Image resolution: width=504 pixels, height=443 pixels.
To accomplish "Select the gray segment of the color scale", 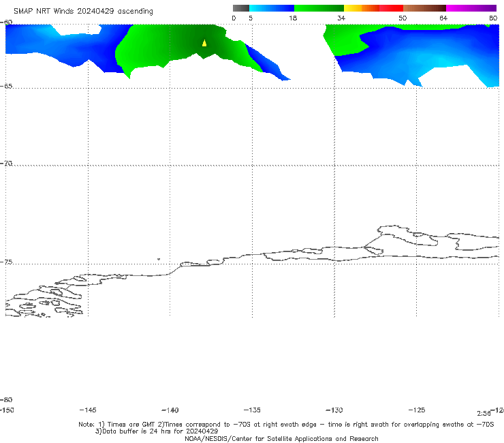I will point(240,8).
